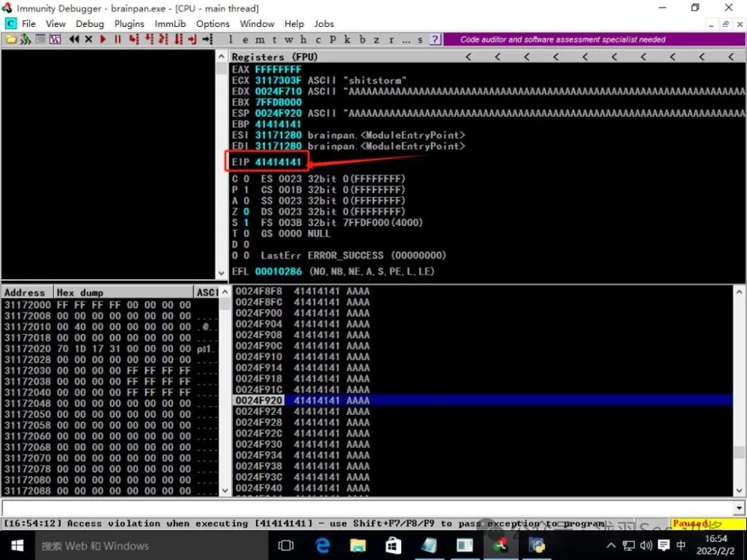Screen dimensions: 747x560
Task: Open Log window with the l button
Action: 230,39
